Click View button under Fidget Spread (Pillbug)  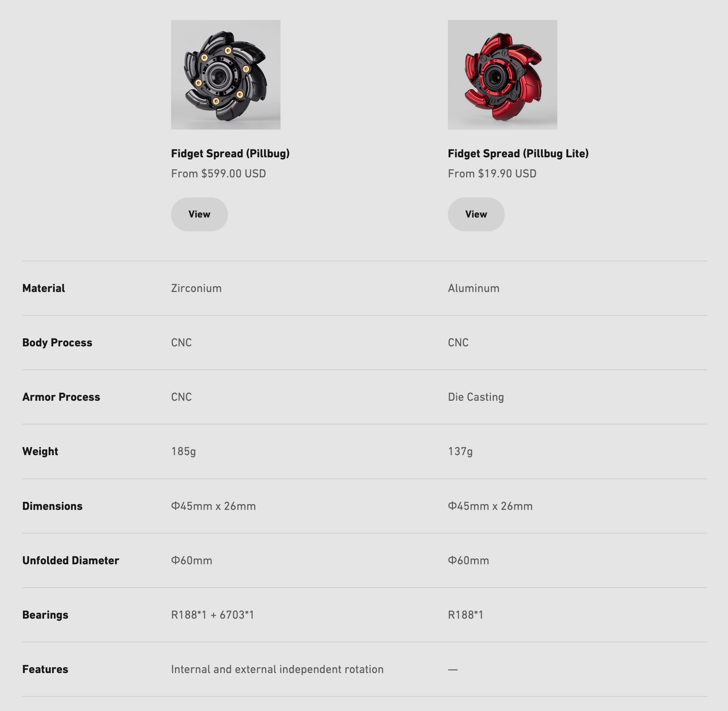199,214
